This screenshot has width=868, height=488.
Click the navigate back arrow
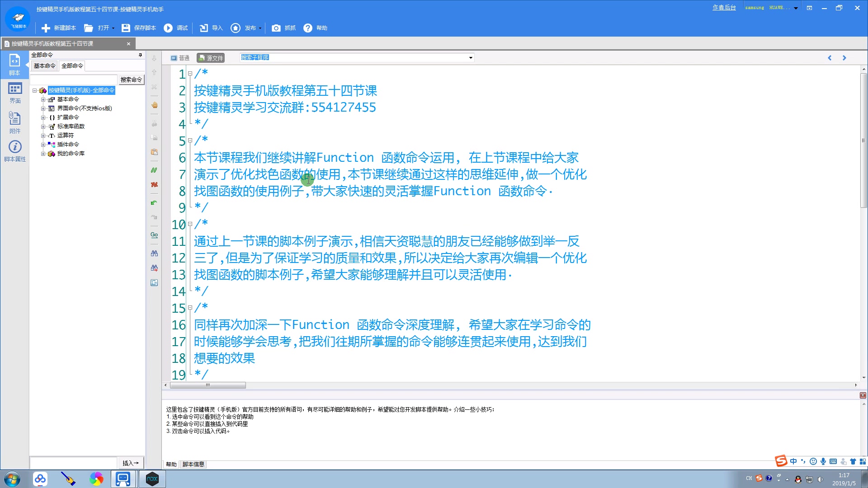tap(830, 58)
